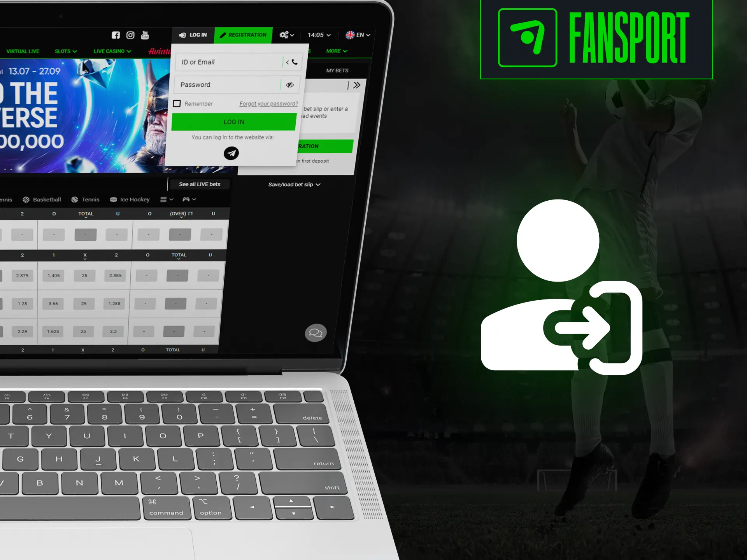Viewport: 747px width, 560px height.
Task: Toggle the Remember checkbox
Action: pyautogui.click(x=177, y=103)
